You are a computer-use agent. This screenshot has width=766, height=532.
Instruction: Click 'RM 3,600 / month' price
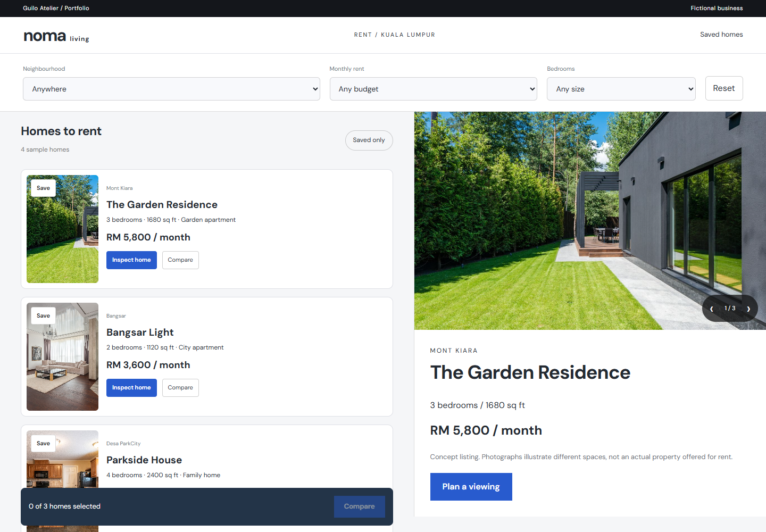(148, 365)
